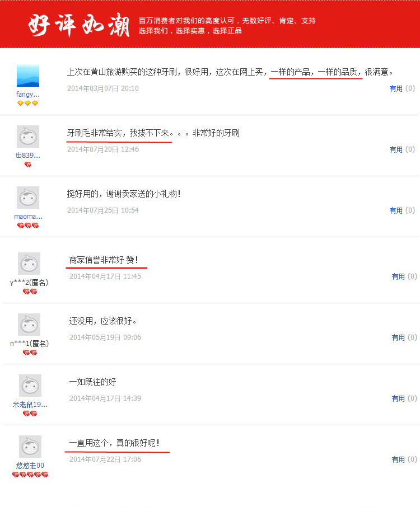Screen dimensions: 420x507
Task: Click the 好评如潮 banner title
Action: (80, 25)
